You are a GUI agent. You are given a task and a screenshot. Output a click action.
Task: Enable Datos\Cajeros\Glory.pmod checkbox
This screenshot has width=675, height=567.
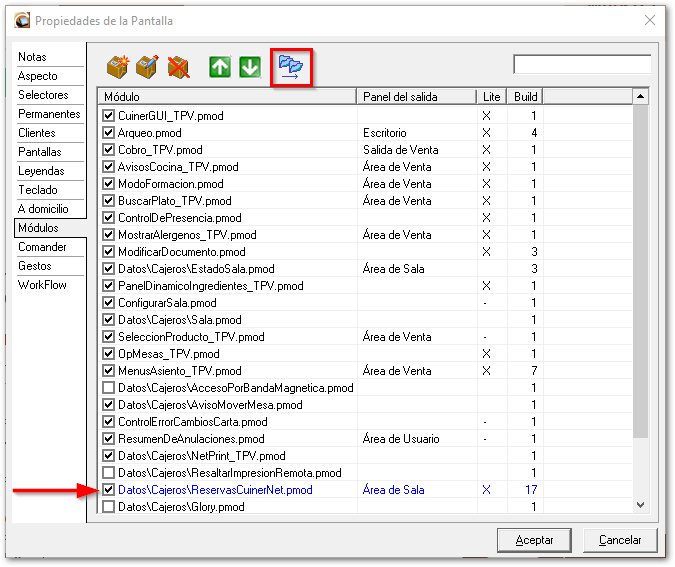click(x=108, y=507)
